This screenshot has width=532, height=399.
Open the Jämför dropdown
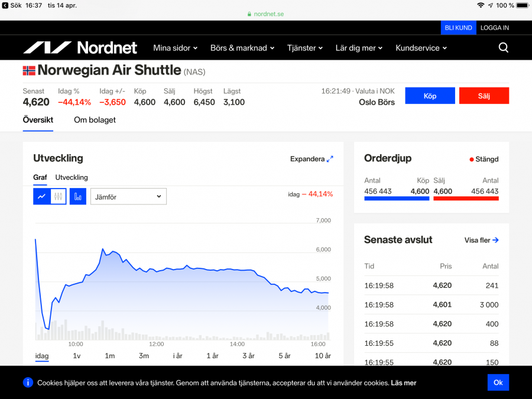pyautogui.click(x=128, y=196)
